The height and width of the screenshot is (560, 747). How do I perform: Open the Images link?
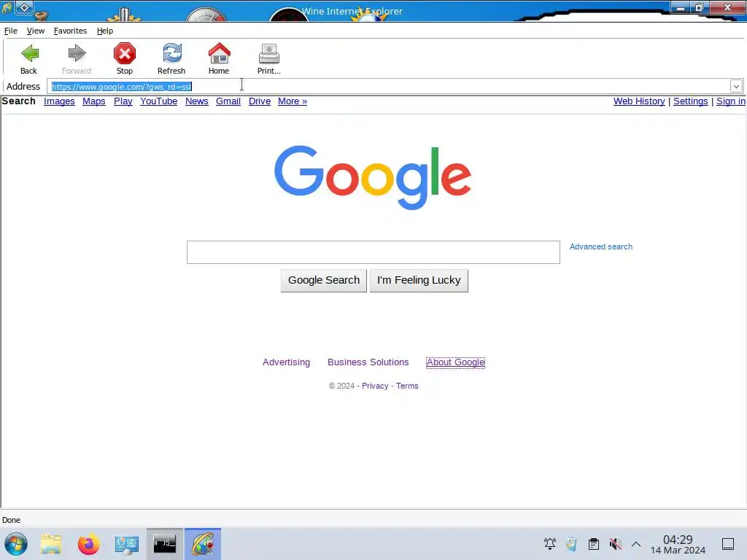pos(59,101)
